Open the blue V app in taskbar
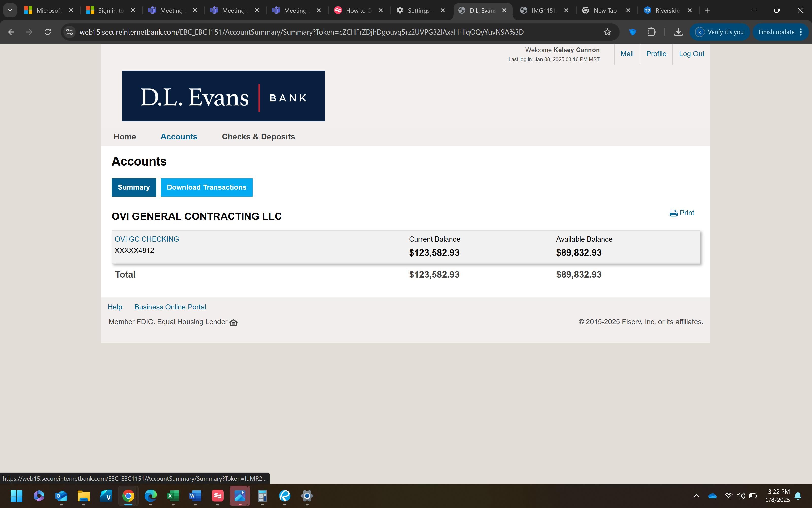 click(x=106, y=496)
